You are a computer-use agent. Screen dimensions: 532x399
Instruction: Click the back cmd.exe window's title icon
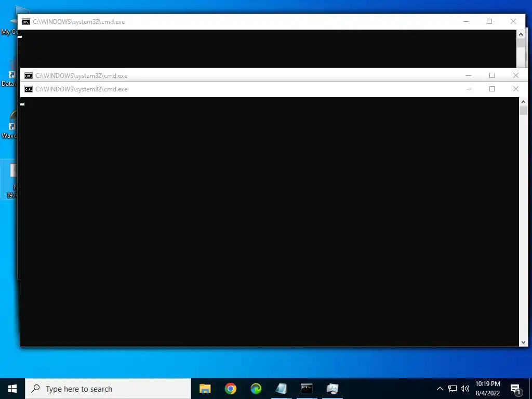26,22
